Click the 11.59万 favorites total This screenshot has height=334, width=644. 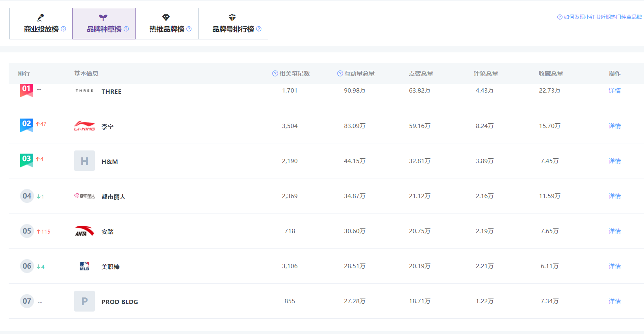click(549, 196)
